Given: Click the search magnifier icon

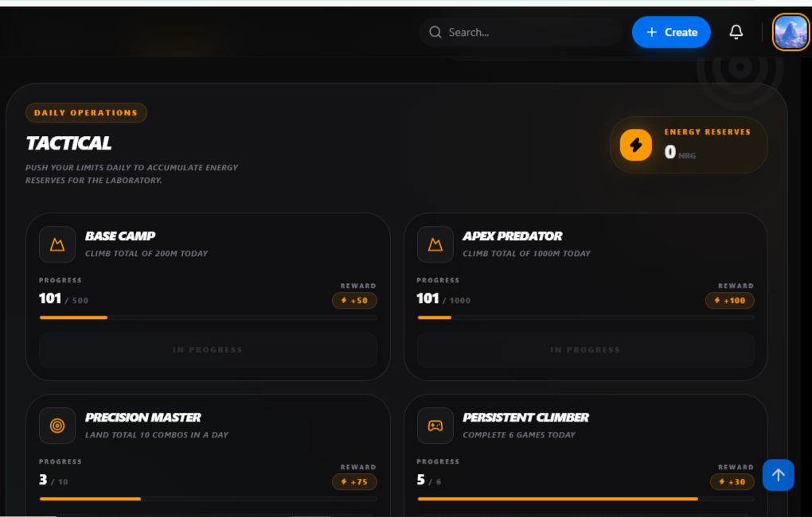Looking at the screenshot, I should [435, 32].
